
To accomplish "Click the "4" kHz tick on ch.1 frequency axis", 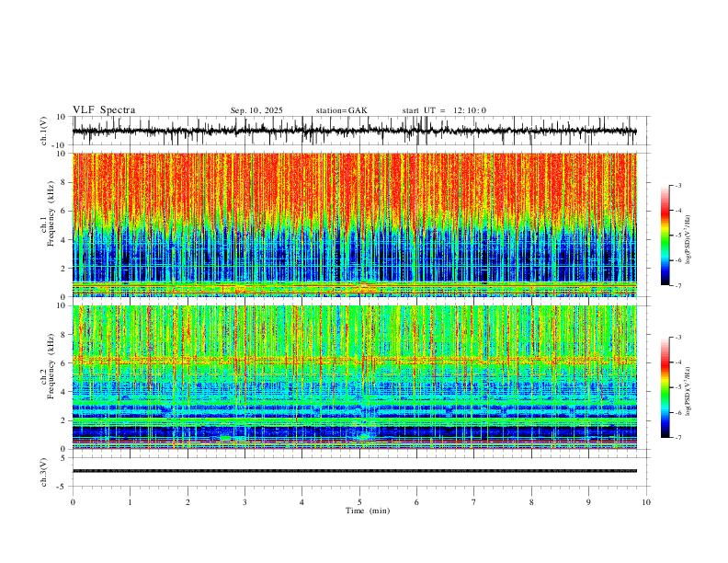I will [64, 240].
